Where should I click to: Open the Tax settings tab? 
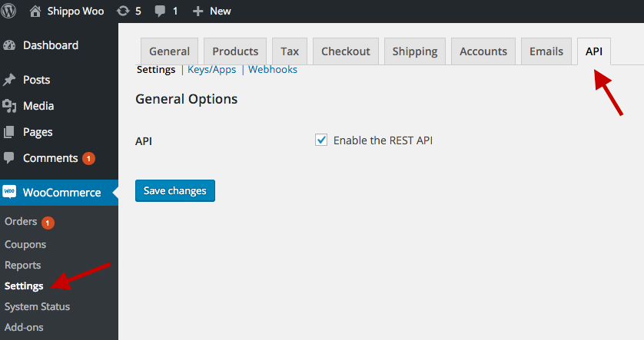coord(290,51)
